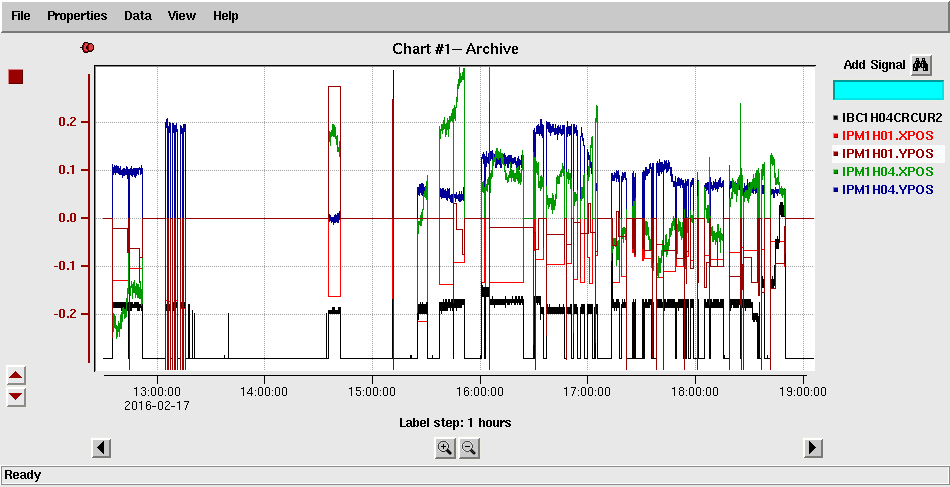Click the cyan signal name input field
950x487 pixels.
888,90
